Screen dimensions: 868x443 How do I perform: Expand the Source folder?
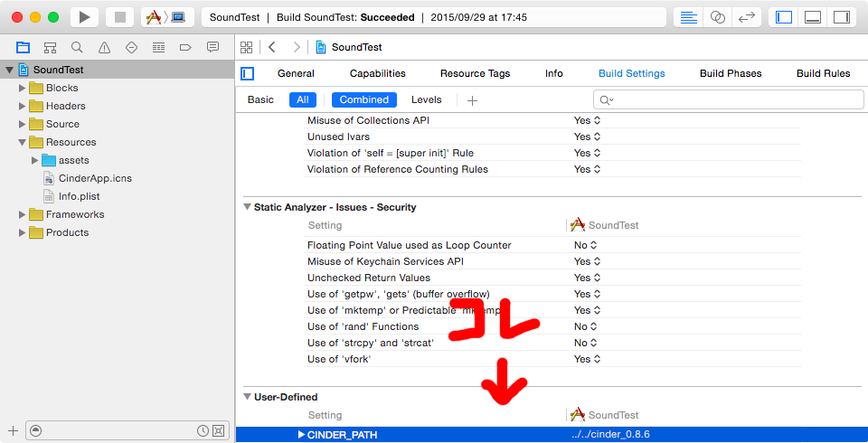pos(22,124)
